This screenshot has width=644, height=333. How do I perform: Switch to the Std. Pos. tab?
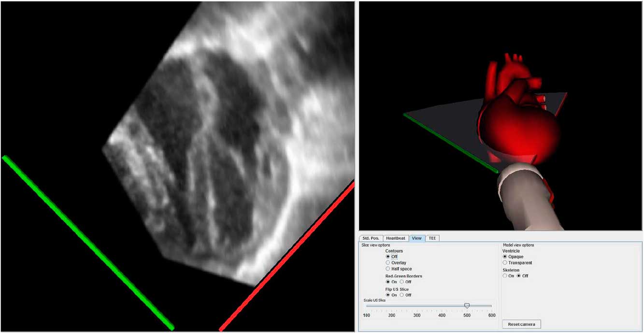(x=371, y=238)
